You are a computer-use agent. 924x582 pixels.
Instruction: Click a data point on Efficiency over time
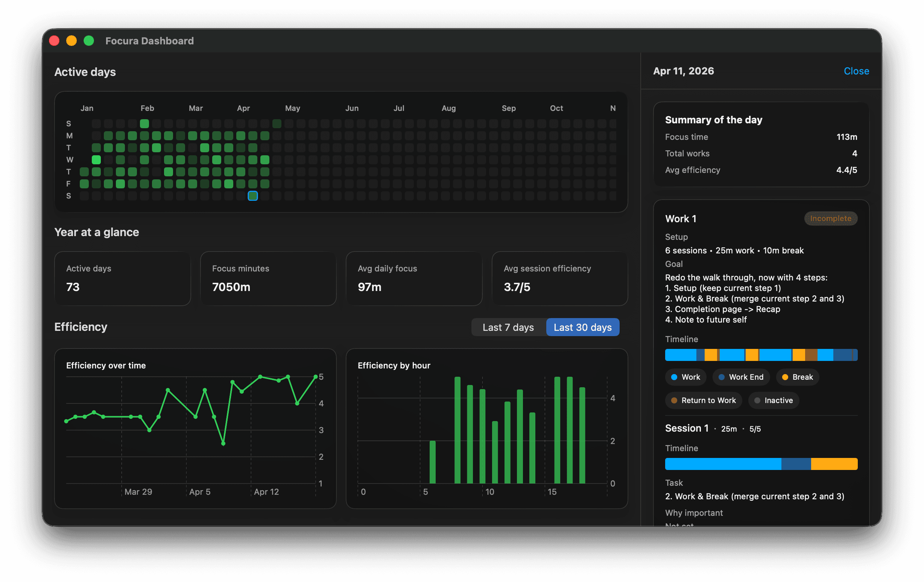coord(168,390)
